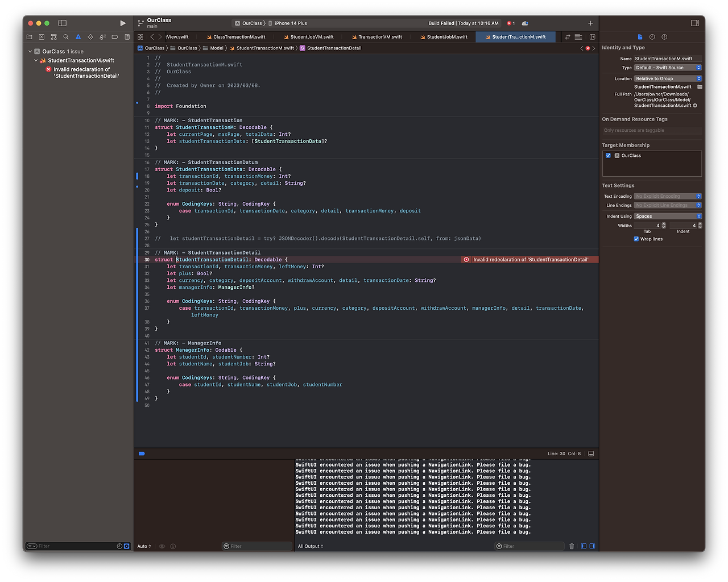
Task: Click StudentTransactionDetail in the jump bar
Action: point(332,48)
